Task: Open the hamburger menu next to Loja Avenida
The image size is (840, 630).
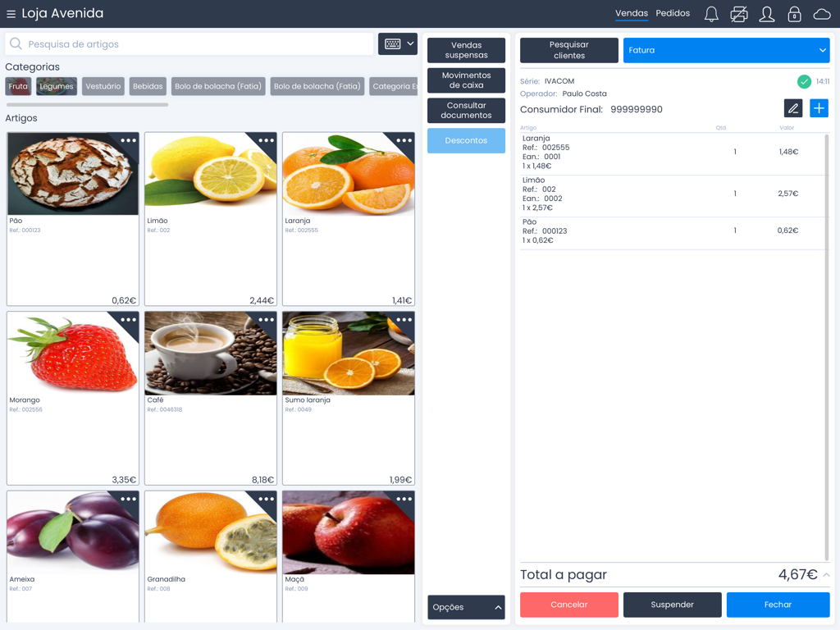Action: coord(11,13)
